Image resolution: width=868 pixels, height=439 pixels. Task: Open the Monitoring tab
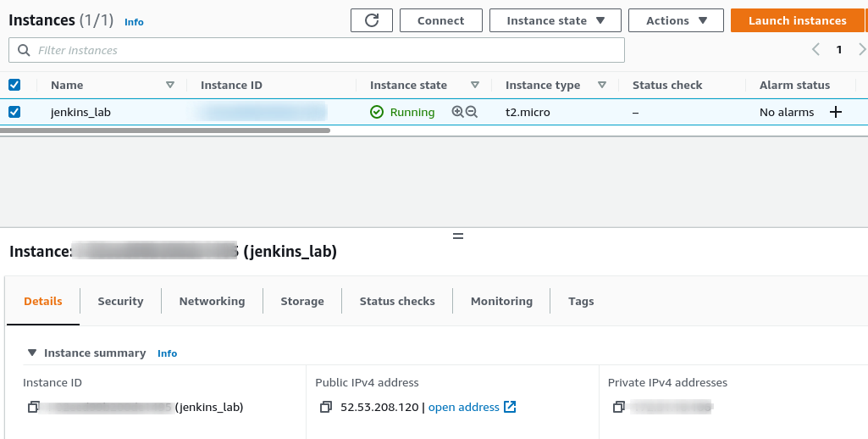[x=501, y=302]
